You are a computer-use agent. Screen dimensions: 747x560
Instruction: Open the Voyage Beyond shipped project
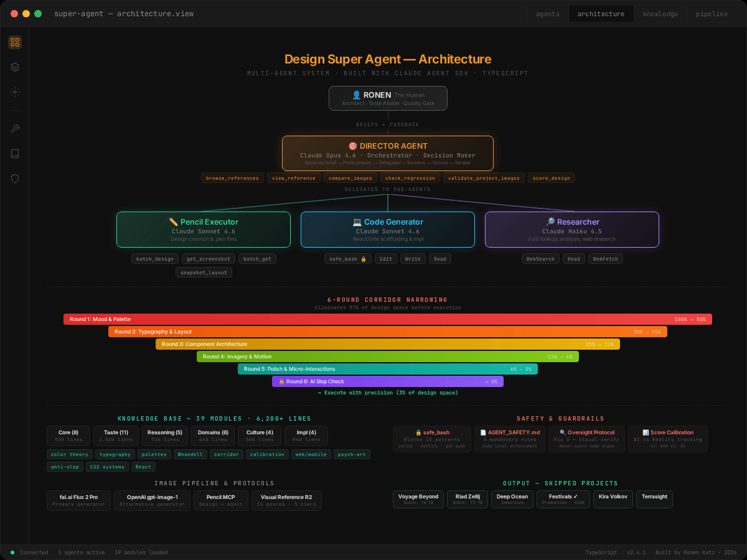coord(418,499)
